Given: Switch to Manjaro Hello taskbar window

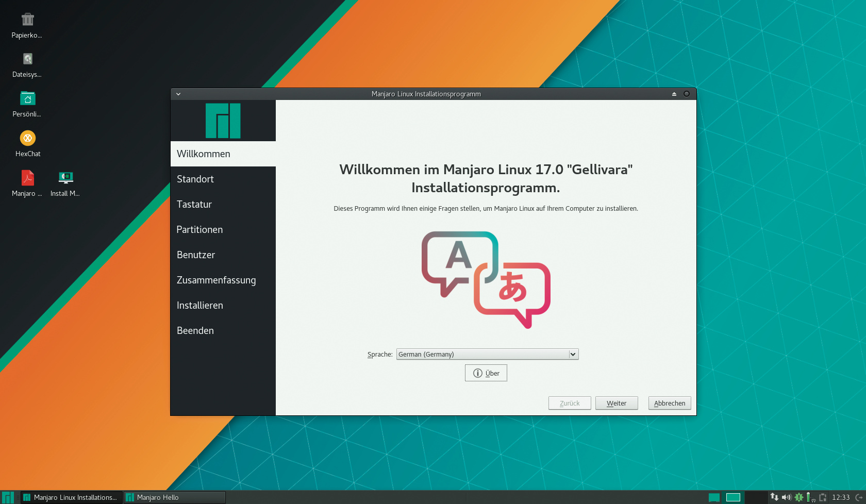Looking at the screenshot, I should coord(174,497).
